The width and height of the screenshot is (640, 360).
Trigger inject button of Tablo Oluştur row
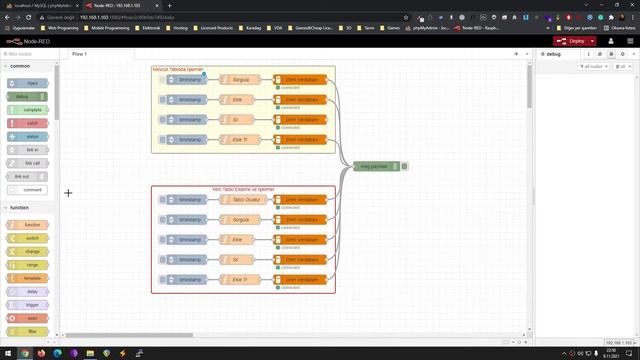[x=162, y=200]
